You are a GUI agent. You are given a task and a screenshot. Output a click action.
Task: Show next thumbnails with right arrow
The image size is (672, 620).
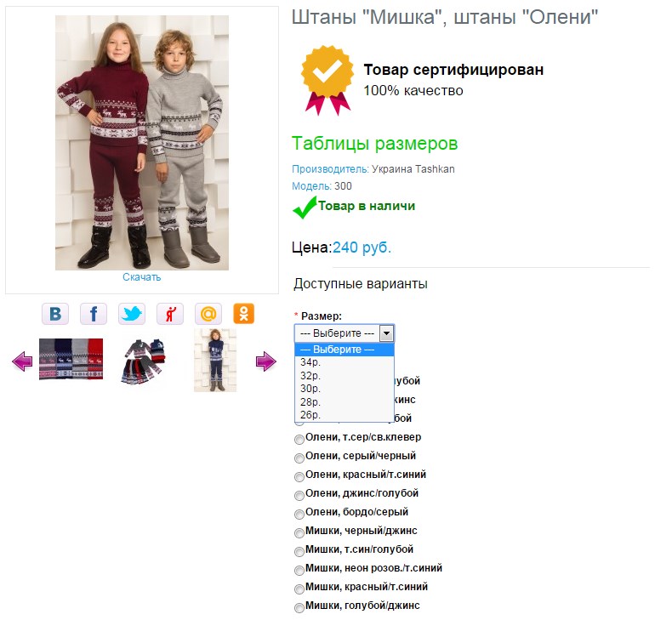(265, 361)
